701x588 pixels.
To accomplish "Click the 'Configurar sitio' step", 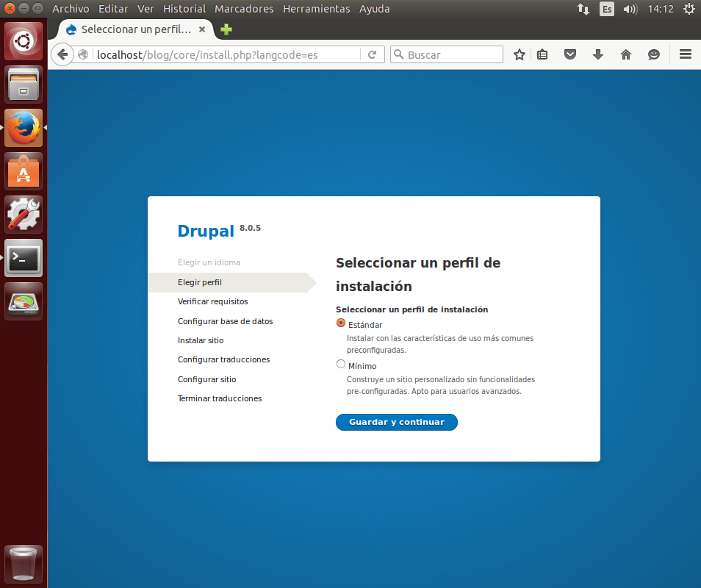I will (x=206, y=379).
